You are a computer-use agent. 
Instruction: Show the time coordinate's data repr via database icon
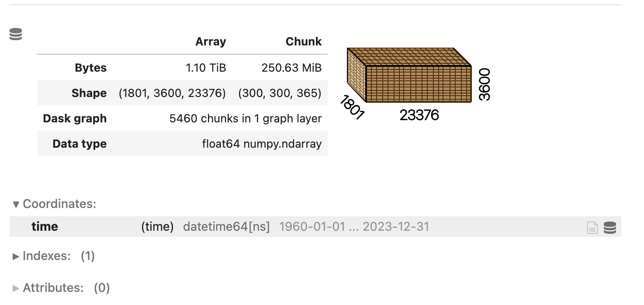pos(610,227)
